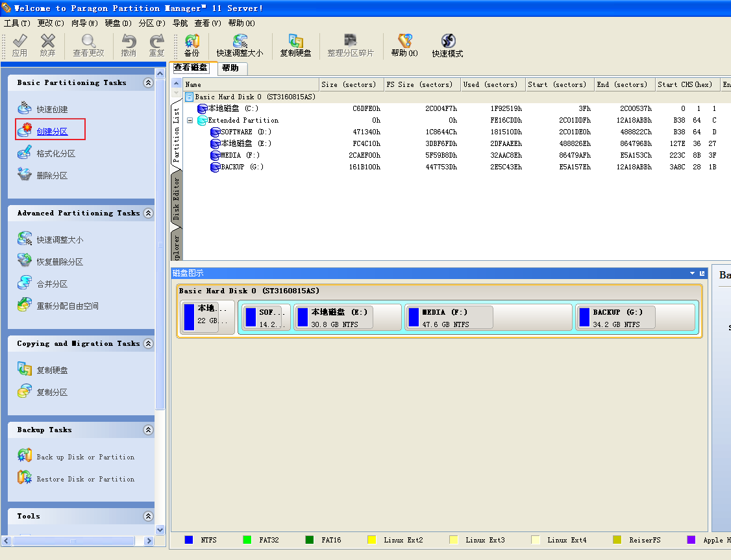Click 快速调整大小 icon in the toolbar
This screenshot has height=560, width=731.
pyautogui.click(x=240, y=45)
